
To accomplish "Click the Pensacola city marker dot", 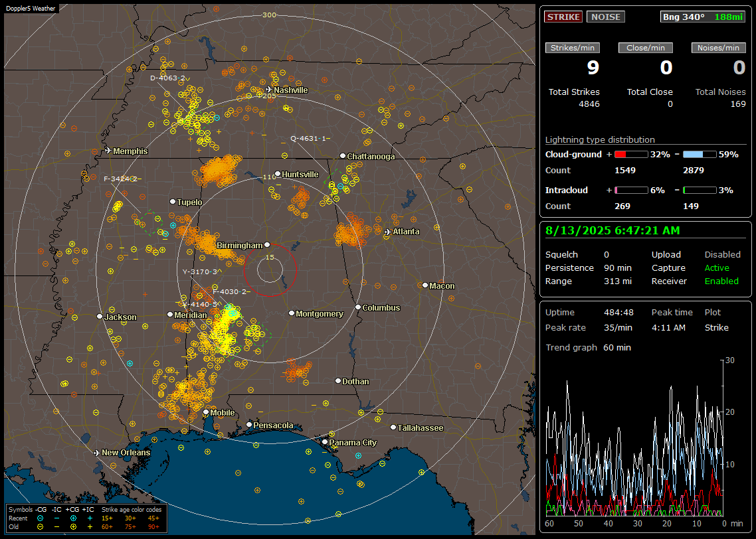I will (249, 425).
